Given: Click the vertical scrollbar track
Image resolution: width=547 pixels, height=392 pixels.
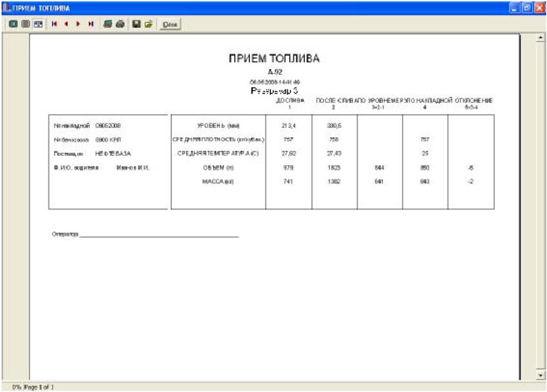Looking at the screenshot, I should click(540, 206).
